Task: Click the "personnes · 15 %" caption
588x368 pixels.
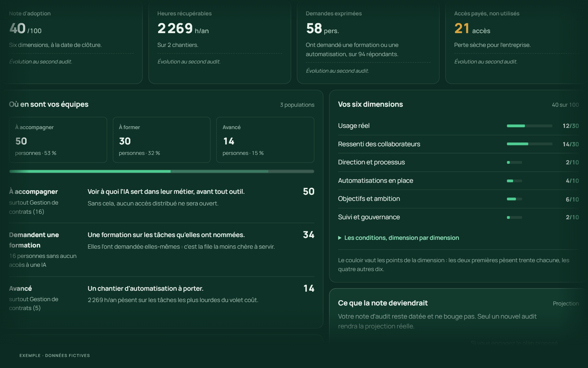Action: pyautogui.click(x=243, y=153)
